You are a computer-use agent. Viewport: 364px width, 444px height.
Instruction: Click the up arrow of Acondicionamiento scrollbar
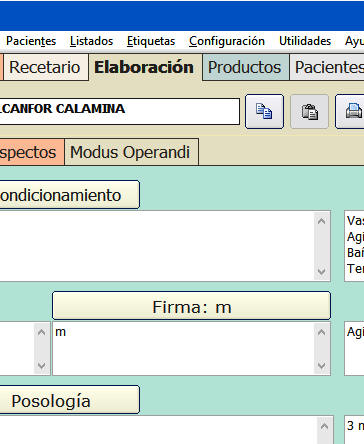click(322, 221)
